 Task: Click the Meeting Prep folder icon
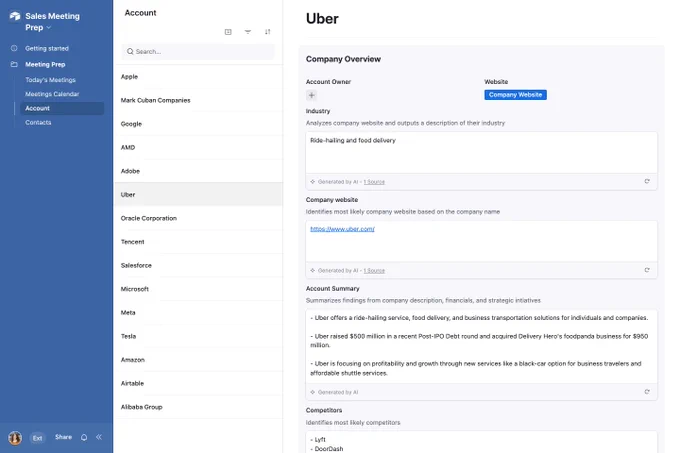14,64
